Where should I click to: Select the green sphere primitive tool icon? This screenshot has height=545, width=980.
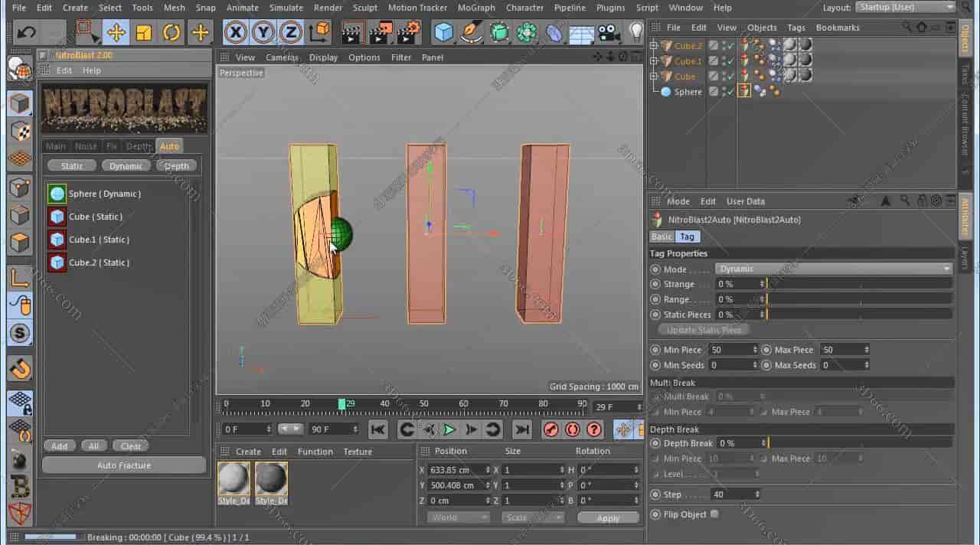pos(525,33)
